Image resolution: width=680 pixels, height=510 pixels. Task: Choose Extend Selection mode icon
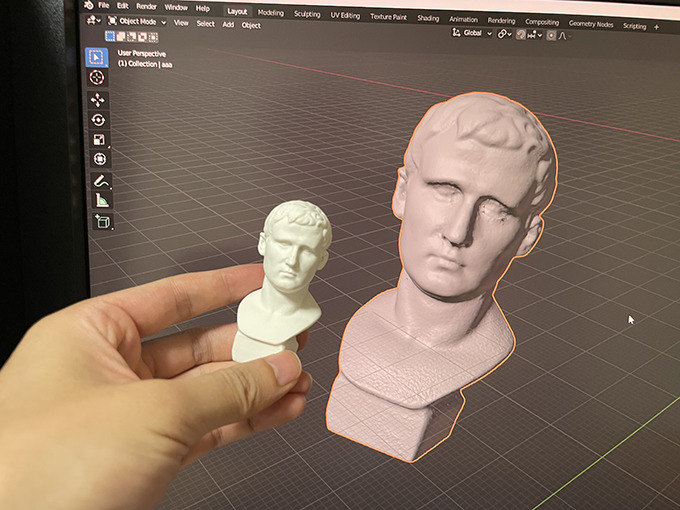point(121,36)
